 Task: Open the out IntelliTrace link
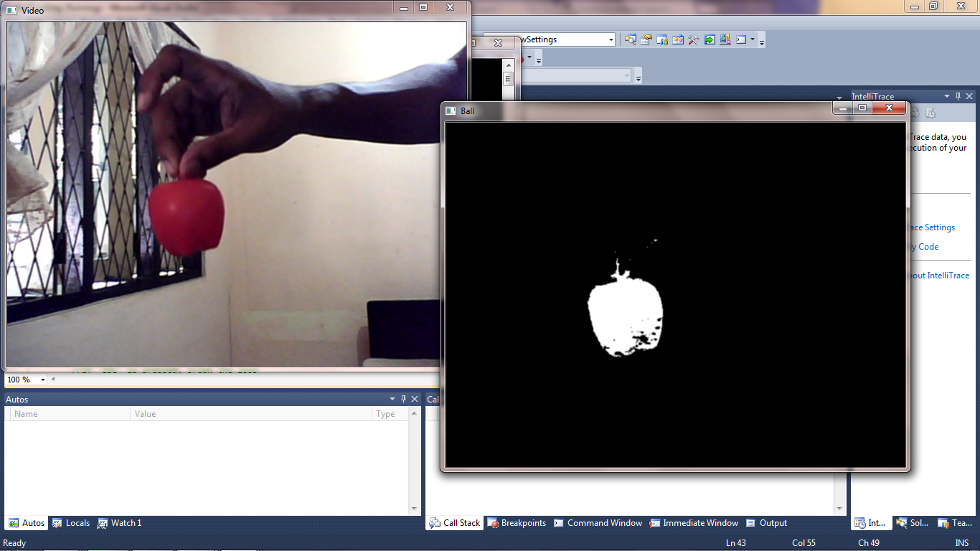click(939, 275)
